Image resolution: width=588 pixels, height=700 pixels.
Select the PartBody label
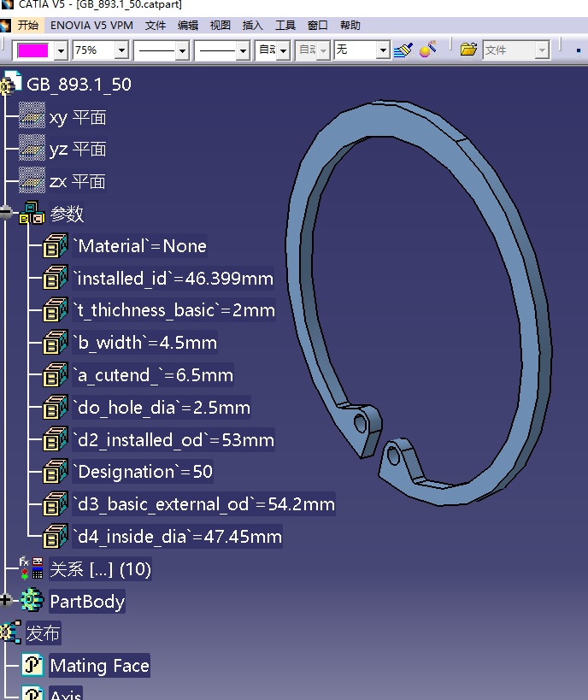87,602
